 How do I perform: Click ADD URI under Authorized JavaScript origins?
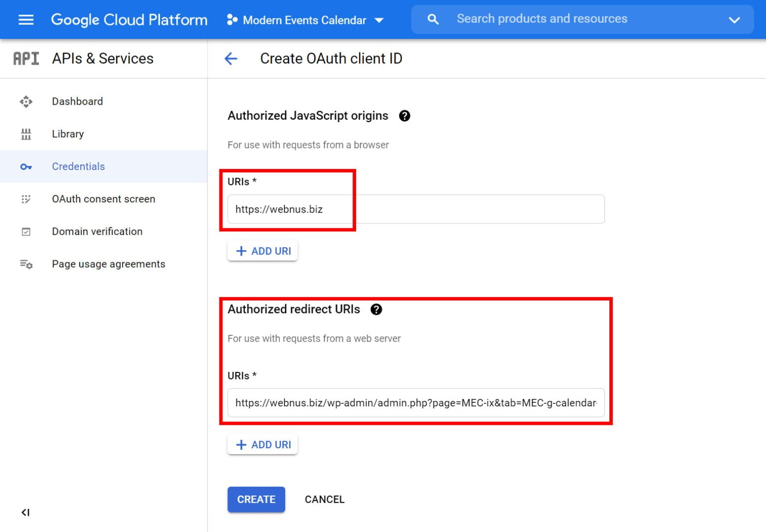point(262,251)
